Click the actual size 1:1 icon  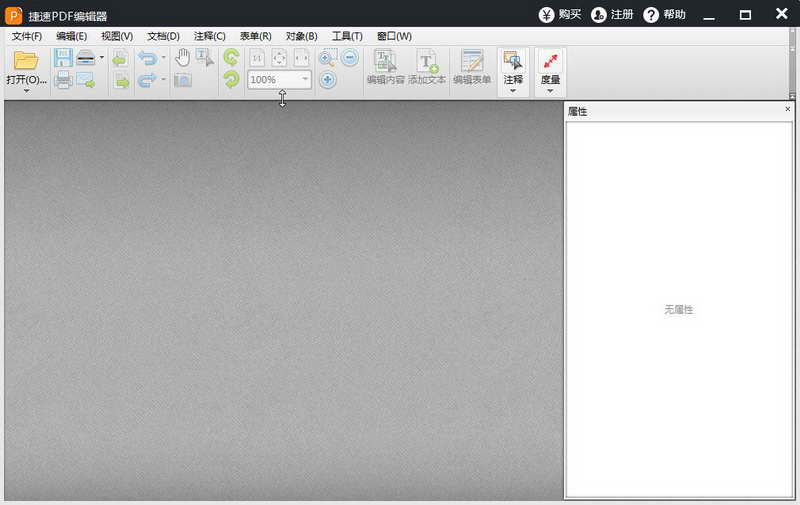coord(257,58)
